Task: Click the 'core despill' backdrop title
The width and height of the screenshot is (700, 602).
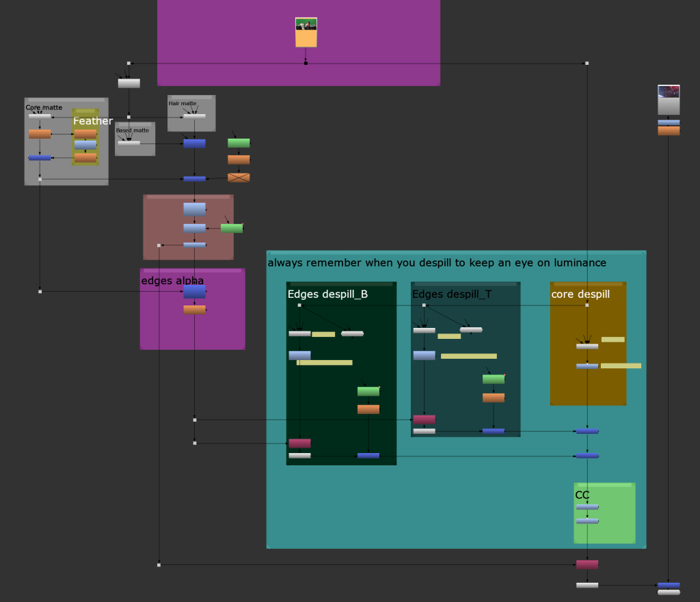Action: point(580,294)
